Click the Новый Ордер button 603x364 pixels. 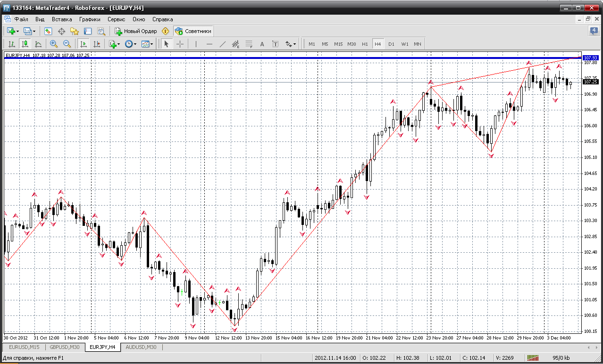coord(135,31)
